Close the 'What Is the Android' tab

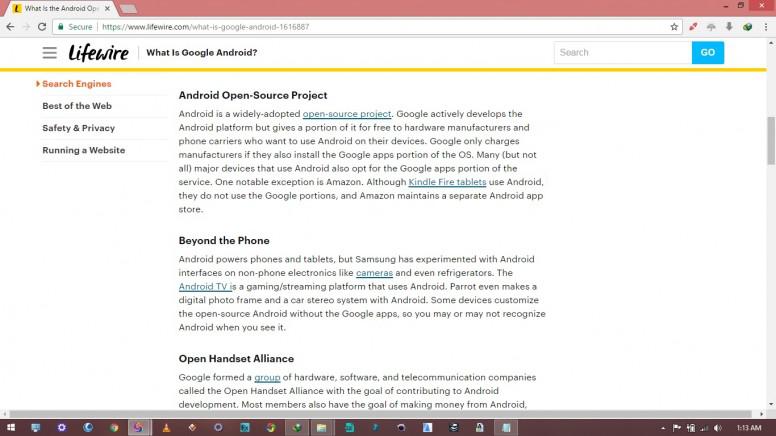coord(107,8)
